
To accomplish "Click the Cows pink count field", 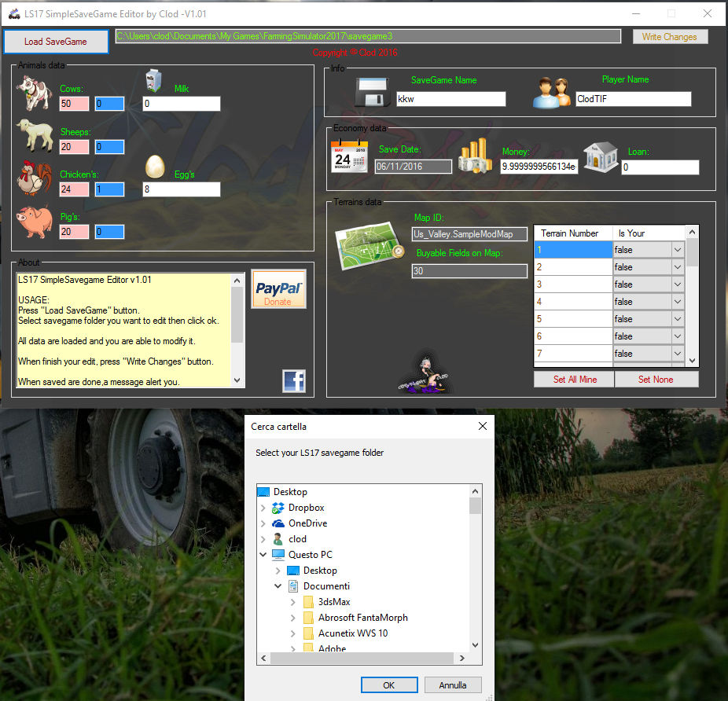I will (x=74, y=104).
